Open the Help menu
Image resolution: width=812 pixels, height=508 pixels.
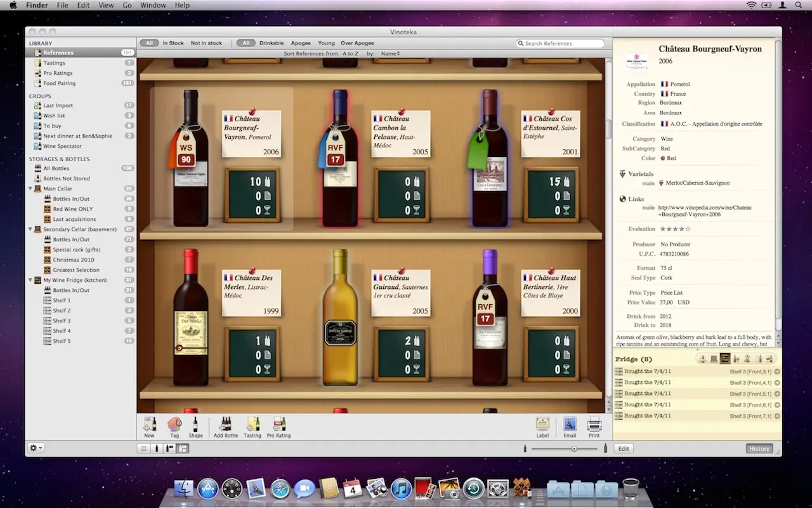[182, 5]
